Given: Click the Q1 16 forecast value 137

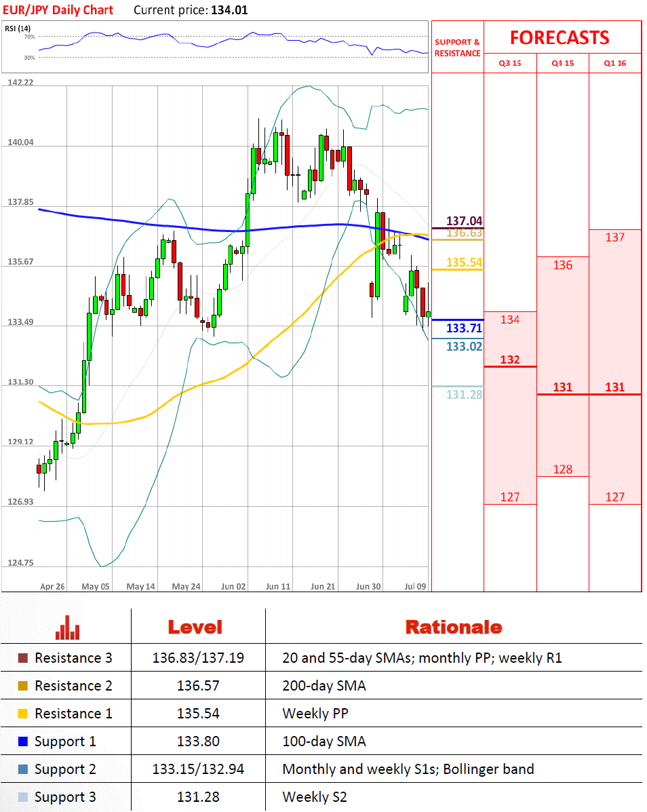Looking at the screenshot, I should 615,237.
